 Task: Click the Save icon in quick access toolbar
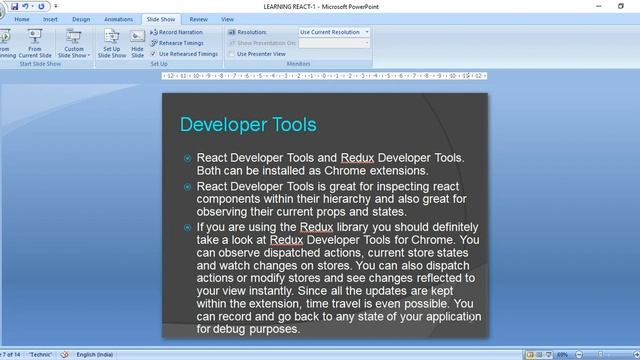click(x=15, y=7)
